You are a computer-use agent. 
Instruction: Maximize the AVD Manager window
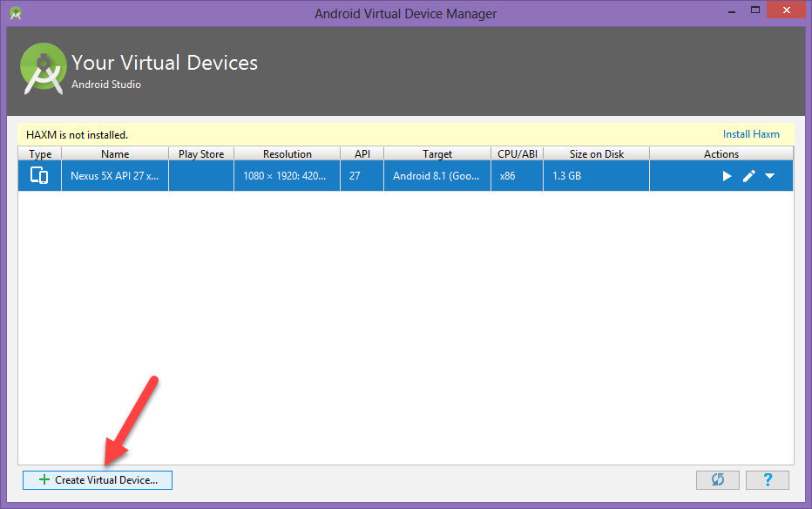755,10
